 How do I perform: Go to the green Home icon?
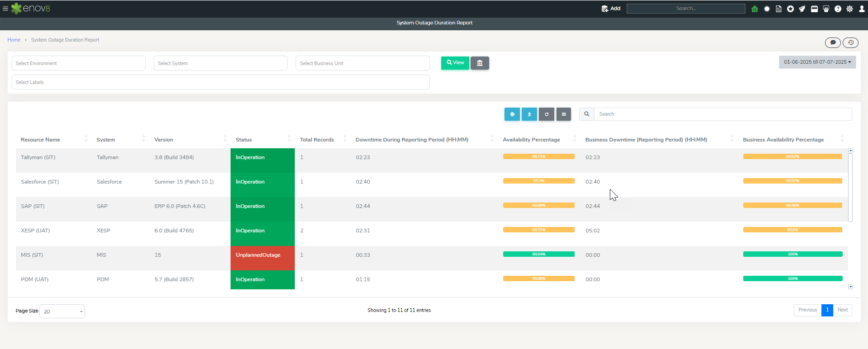point(755,9)
